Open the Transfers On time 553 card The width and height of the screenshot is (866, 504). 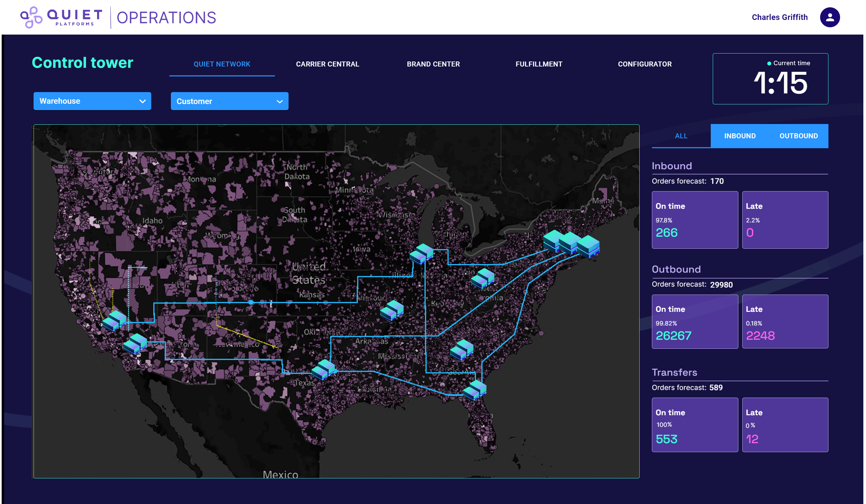coord(695,425)
